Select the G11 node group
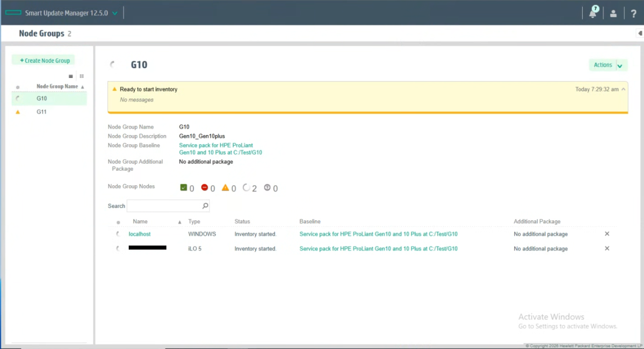This screenshot has height=349, width=644. [x=49, y=112]
